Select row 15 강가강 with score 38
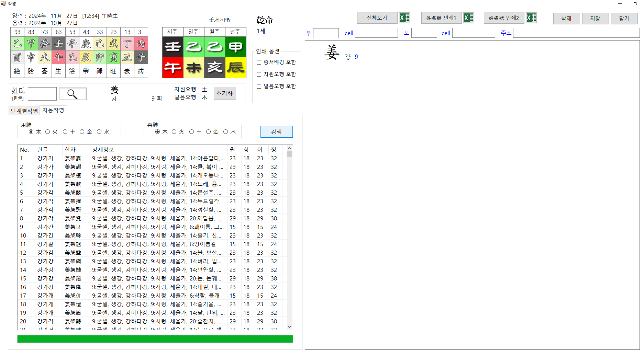The height and width of the screenshot is (357, 644). (152, 278)
